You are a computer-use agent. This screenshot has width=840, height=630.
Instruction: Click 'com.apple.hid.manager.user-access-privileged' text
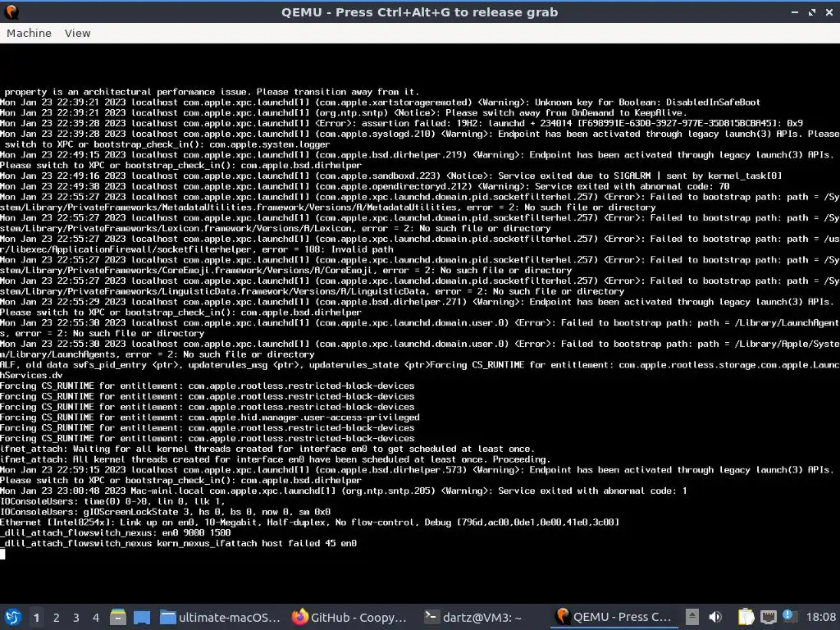pyautogui.click(x=304, y=418)
